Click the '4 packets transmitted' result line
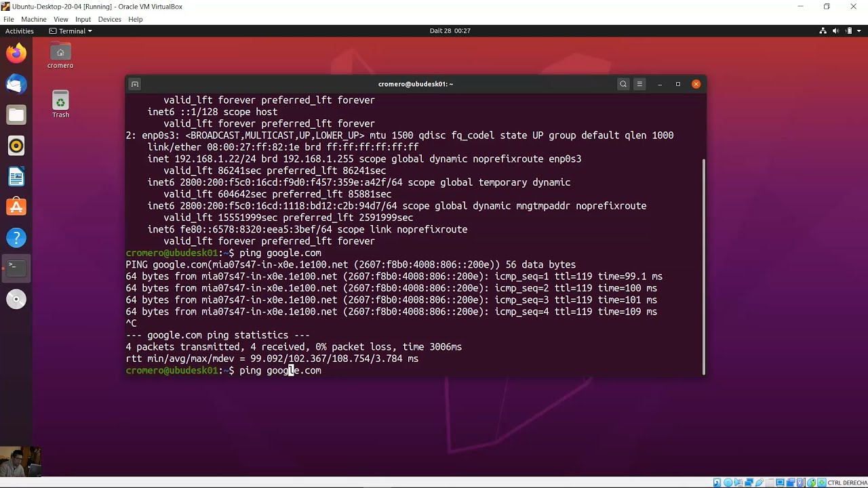Screen dimensions: 868x488 294,347
